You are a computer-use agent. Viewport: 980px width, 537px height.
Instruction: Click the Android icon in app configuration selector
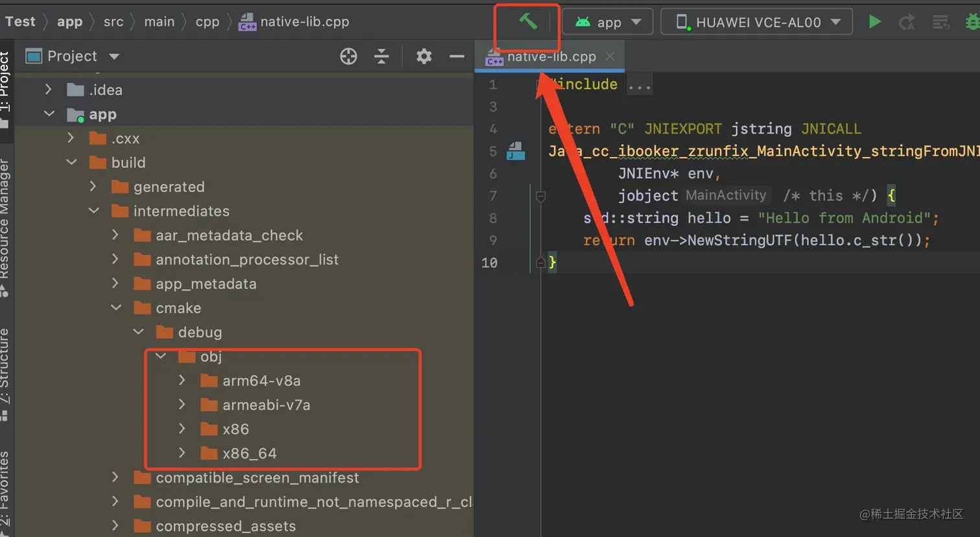pyautogui.click(x=583, y=22)
